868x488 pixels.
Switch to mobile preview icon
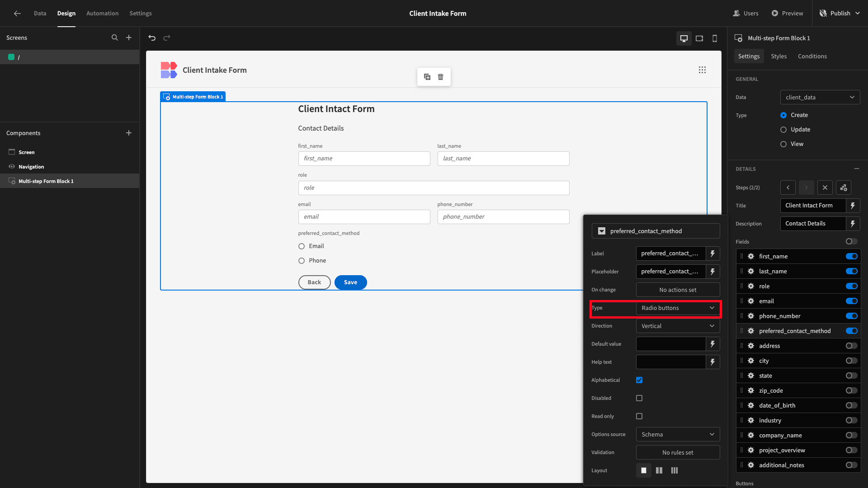pos(715,38)
